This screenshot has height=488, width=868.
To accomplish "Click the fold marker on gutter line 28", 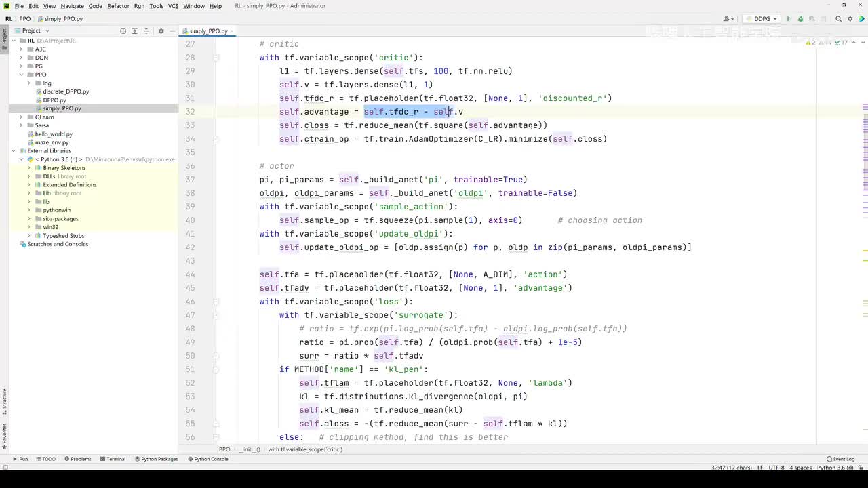I will (x=216, y=58).
